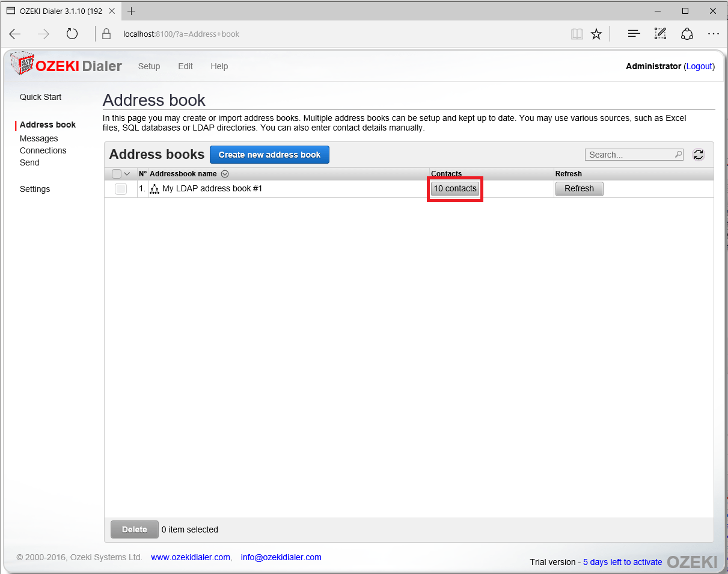Click the OZEKI Dialer logo
Image resolution: width=728 pixels, height=574 pixels.
[x=66, y=65]
